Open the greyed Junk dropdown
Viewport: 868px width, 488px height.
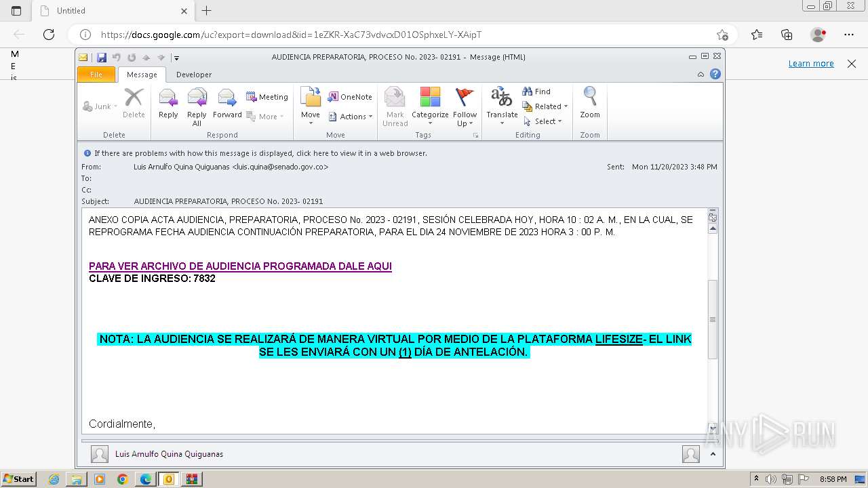click(x=100, y=106)
